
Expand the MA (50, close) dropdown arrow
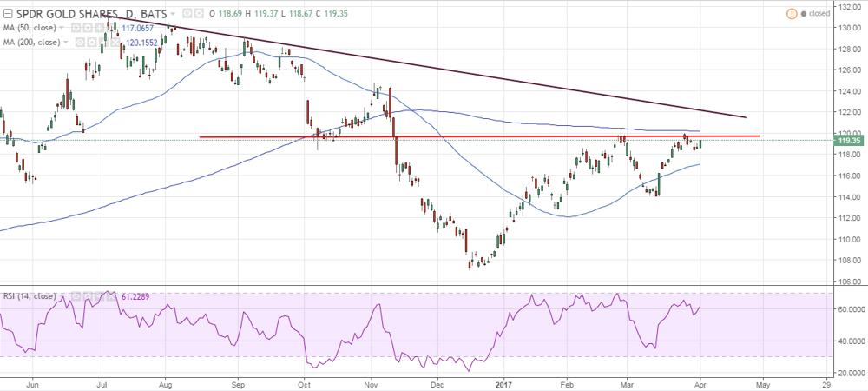coord(62,27)
